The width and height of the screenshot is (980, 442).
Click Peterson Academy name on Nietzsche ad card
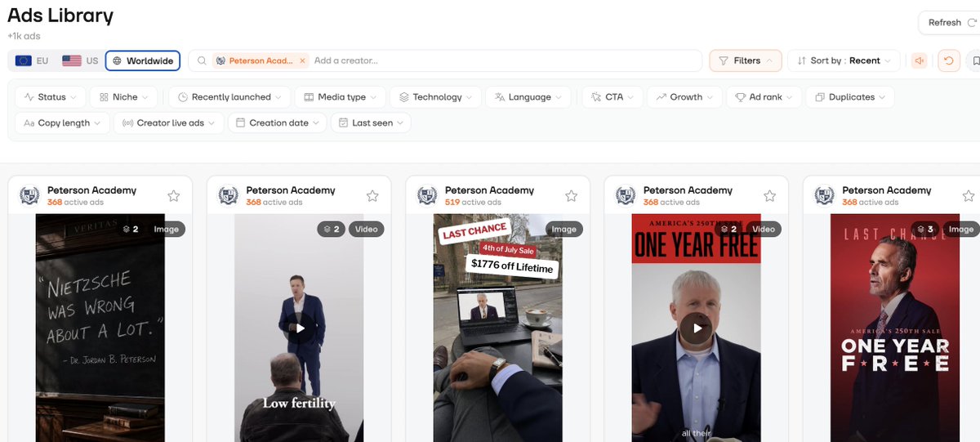tap(91, 190)
